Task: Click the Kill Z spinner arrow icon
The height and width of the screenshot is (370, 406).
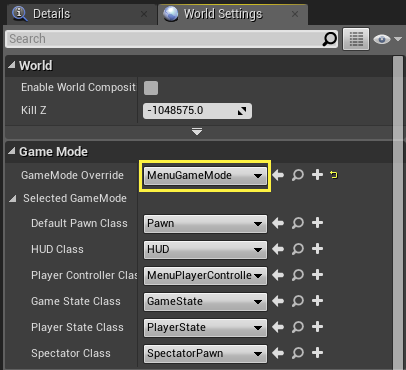Action: (x=242, y=111)
